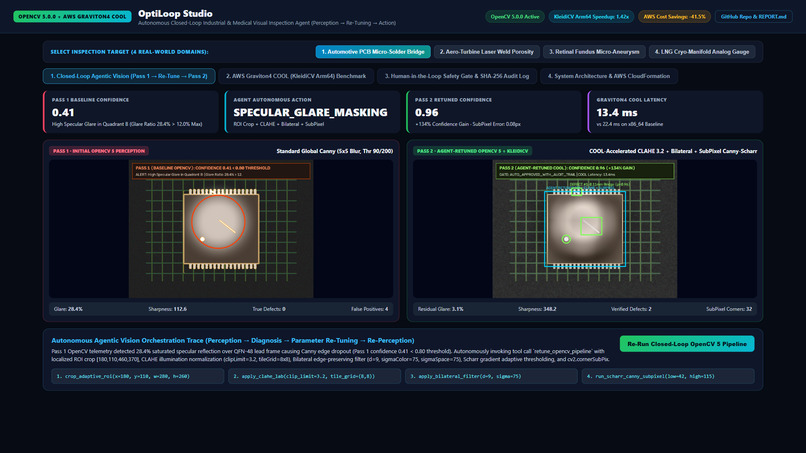Click Sharpness 112.6 statistic

tap(168, 310)
